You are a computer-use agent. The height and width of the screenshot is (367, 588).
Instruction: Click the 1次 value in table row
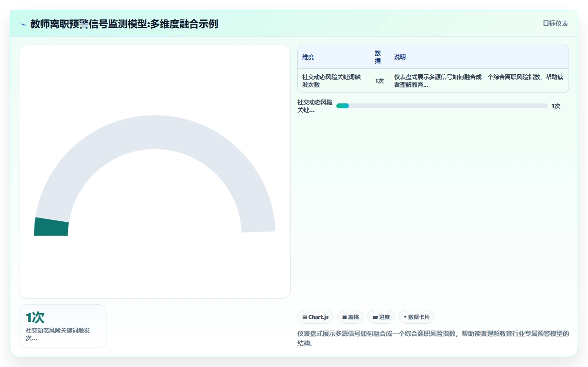[380, 81]
